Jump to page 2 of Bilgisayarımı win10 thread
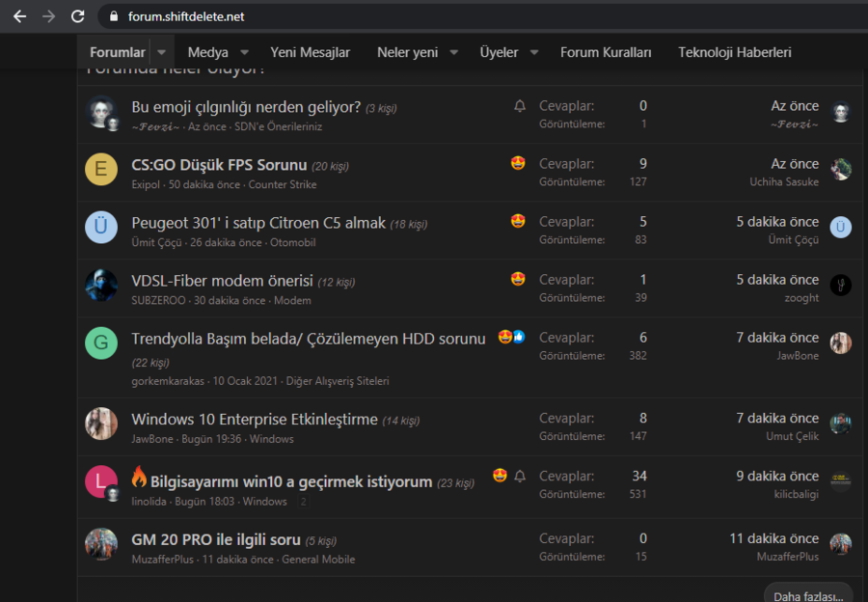868x602 pixels. click(303, 502)
